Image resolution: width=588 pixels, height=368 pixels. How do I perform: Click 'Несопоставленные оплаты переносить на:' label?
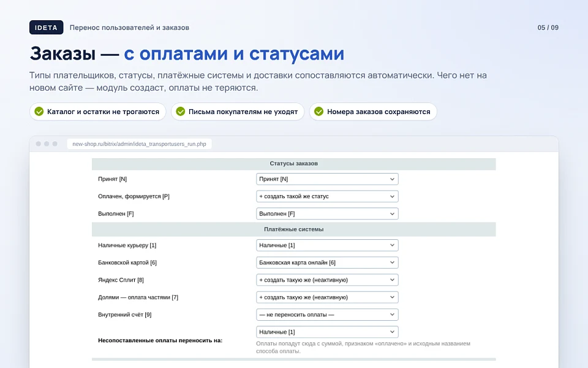click(x=160, y=340)
